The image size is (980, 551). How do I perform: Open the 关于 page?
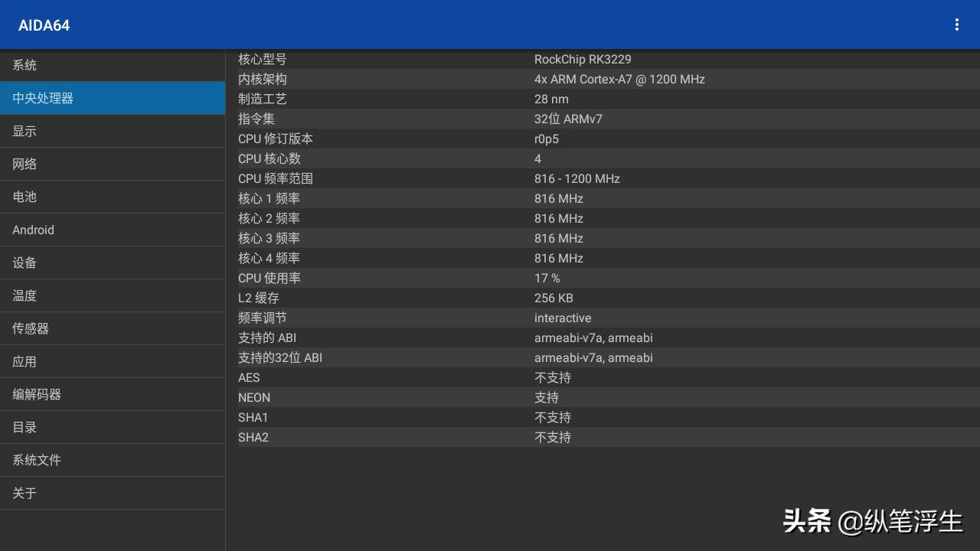pyautogui.click(x=113, y=493)
